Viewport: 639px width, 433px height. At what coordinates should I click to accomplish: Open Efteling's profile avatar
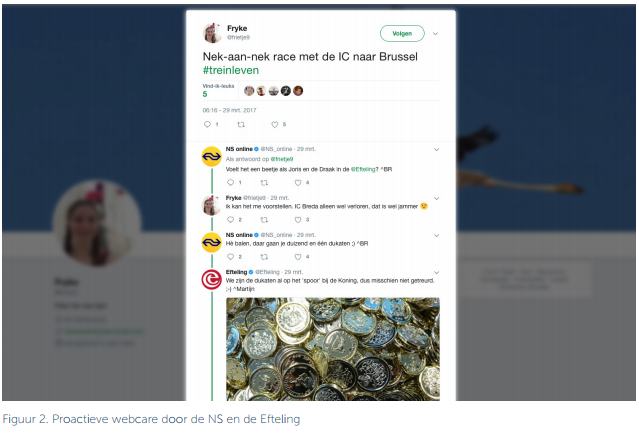click(x=212, y=279)
